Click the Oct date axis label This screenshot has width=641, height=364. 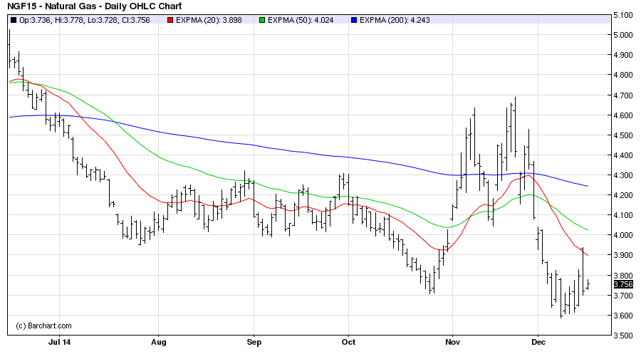click(x=348, y=342)
